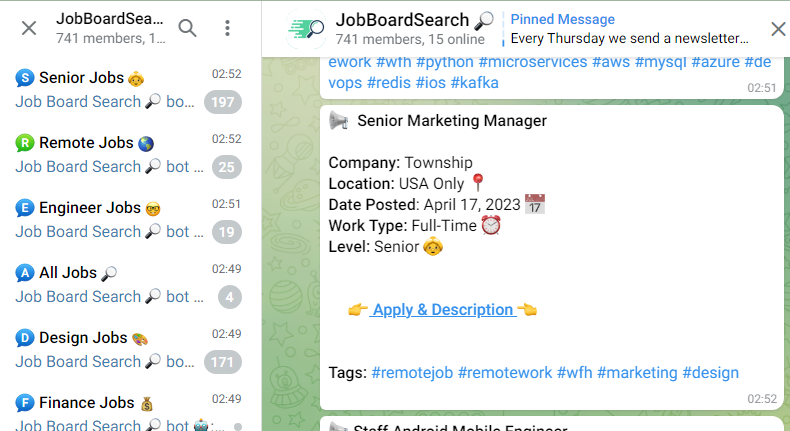Click the green R Remote Jobs icon
790x431 pixels.
(25, 142)
